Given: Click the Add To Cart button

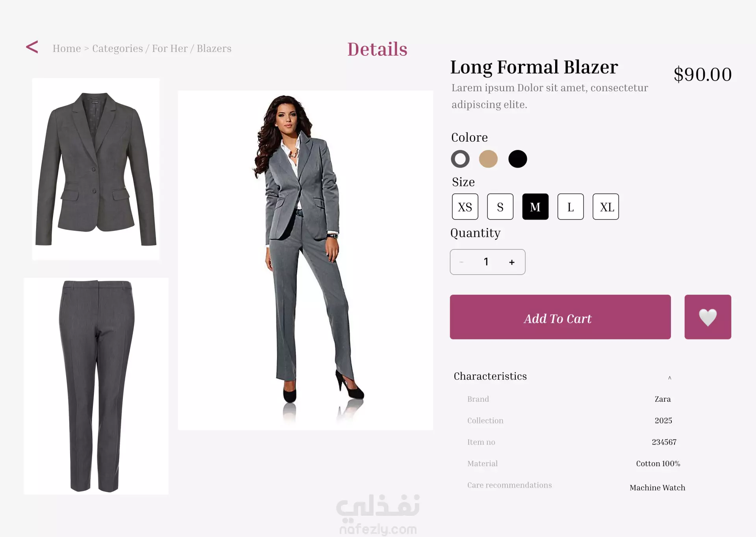Looking at the screenshot, I should pyautogui.click(x=560, y=317).
